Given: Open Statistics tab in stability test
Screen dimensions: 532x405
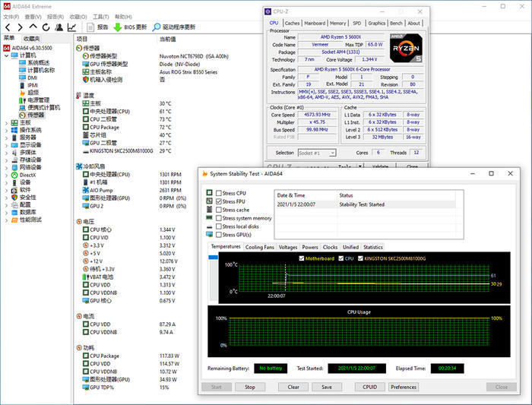Looking at the screenshot, I should pyautogui.click(x=373, y=247).
